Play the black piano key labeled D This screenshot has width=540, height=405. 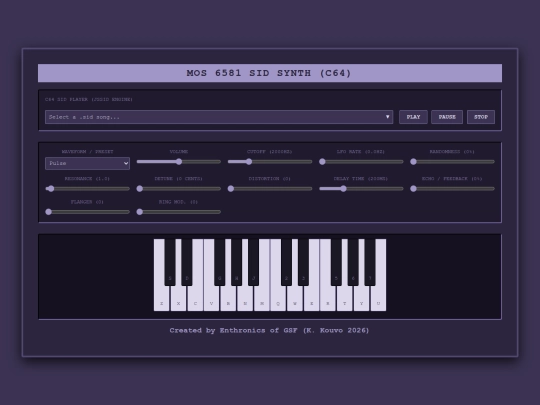point(187,262)
